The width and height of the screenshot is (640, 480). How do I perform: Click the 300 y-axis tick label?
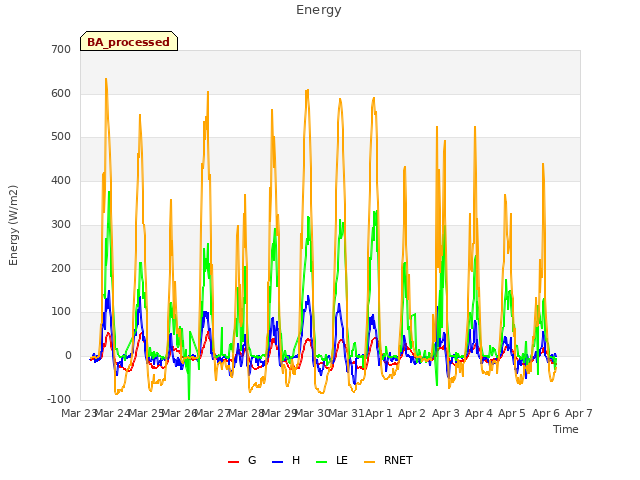click(x=61, y=224)
